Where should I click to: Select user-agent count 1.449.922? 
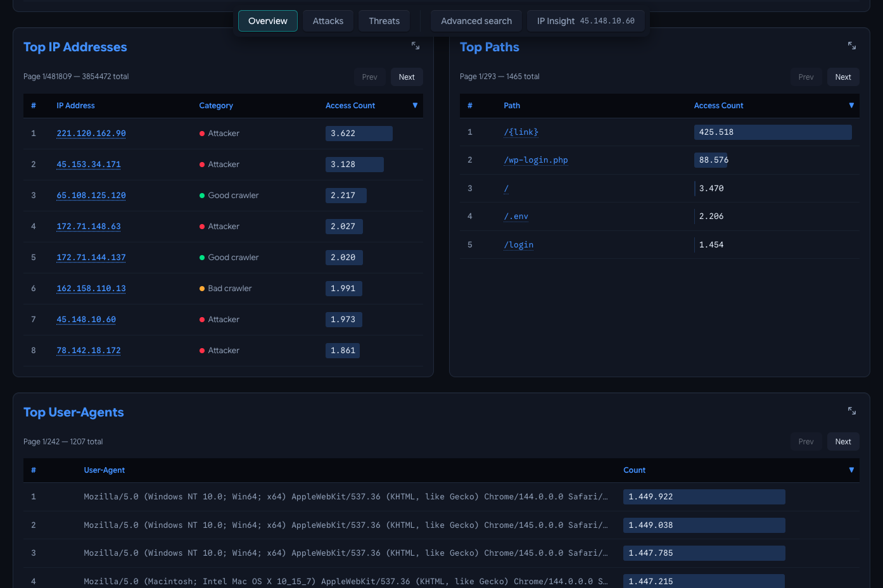[x=704, y=497]
